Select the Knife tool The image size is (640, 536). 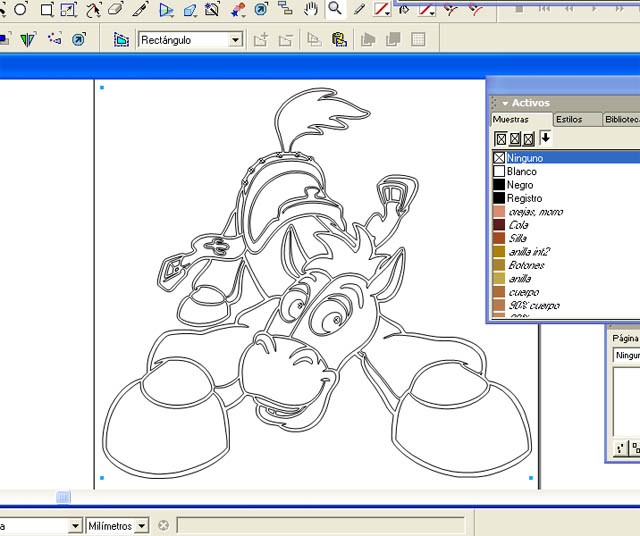click(140, 9)
